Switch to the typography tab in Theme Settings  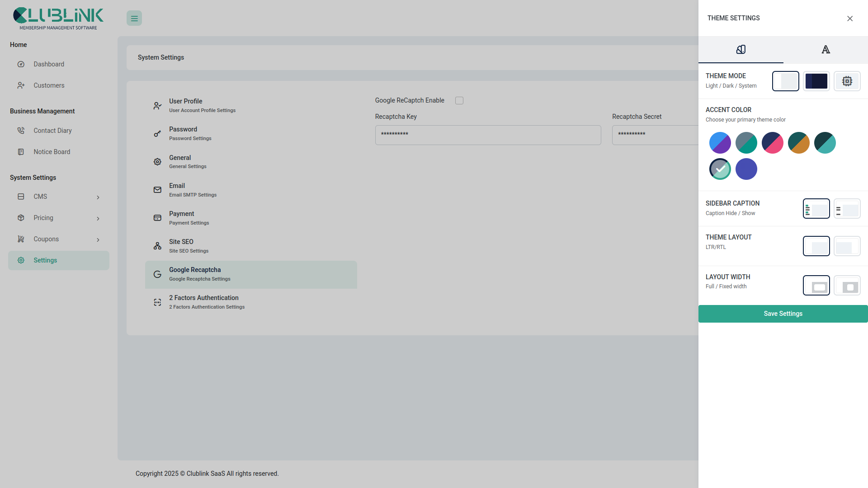pos(826,50)
